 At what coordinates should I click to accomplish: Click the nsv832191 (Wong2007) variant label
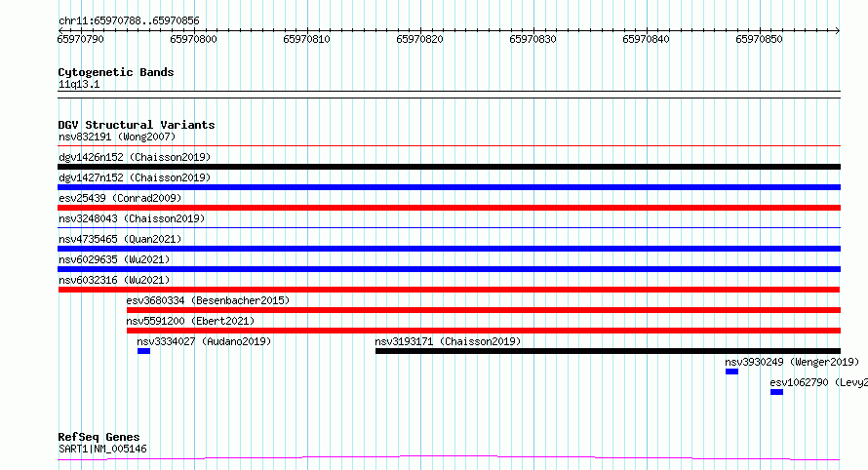pos(117,137)
